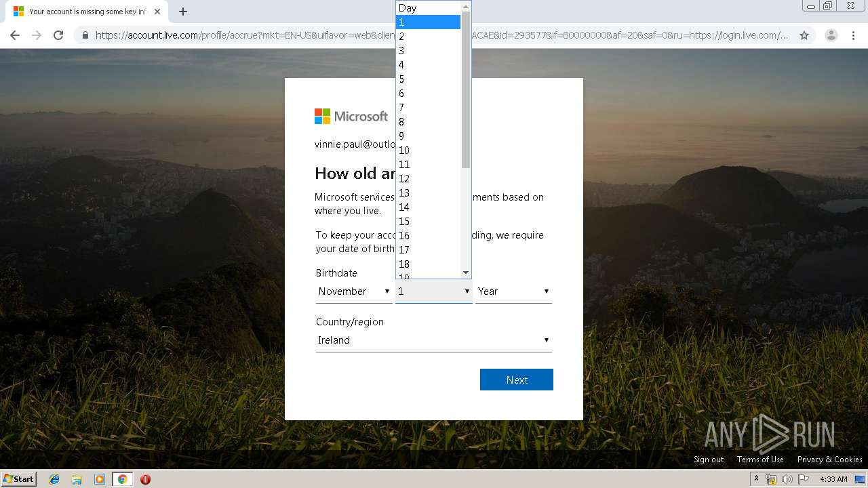Click the browser forward arrow
Viewport: 868px width, 488px height.
point(37,35)
